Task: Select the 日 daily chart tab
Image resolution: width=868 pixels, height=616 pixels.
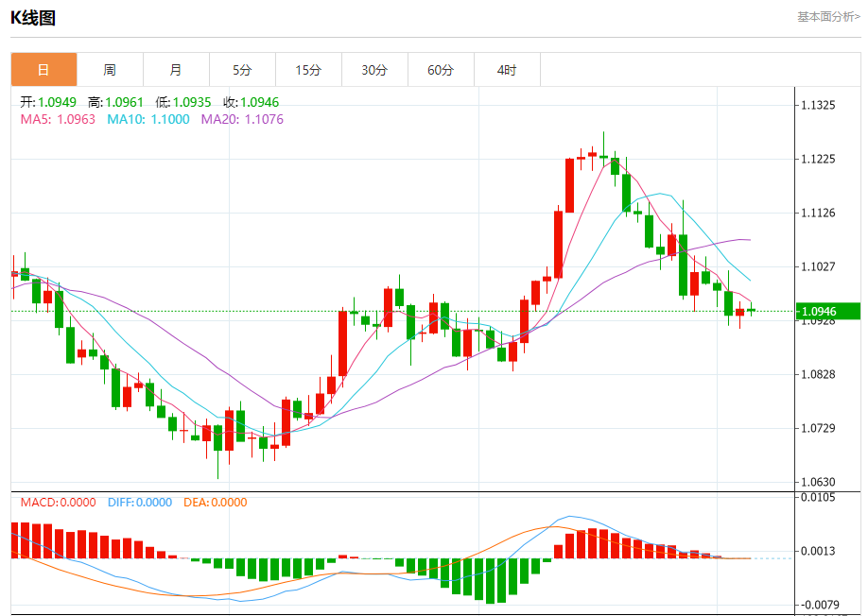Action: [43, 70]
